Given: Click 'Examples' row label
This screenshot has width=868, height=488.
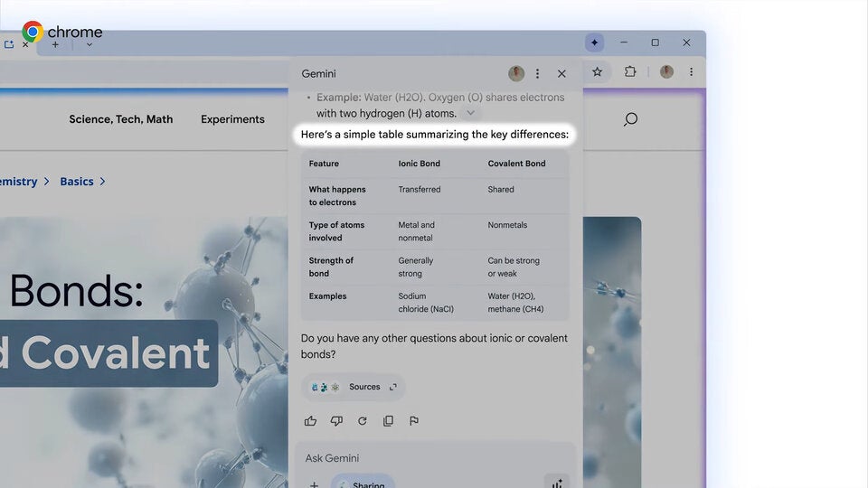Looking at the screenshot, I should tap(327, 296).
